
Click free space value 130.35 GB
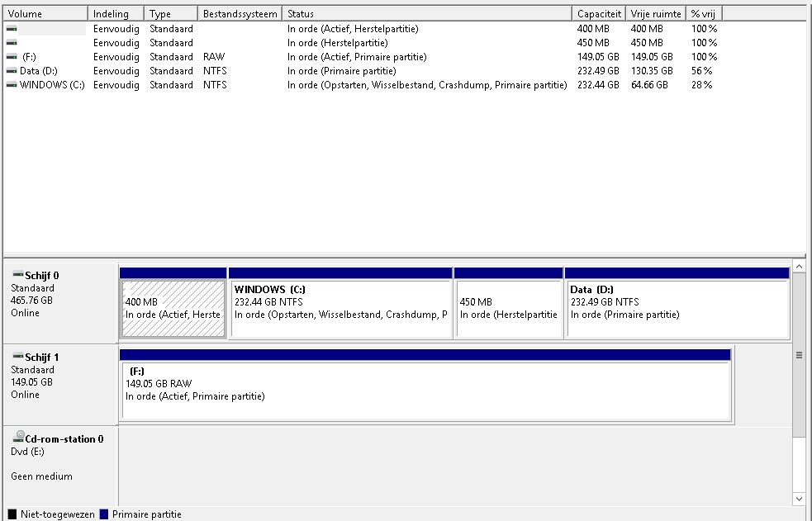pos(652,71)
